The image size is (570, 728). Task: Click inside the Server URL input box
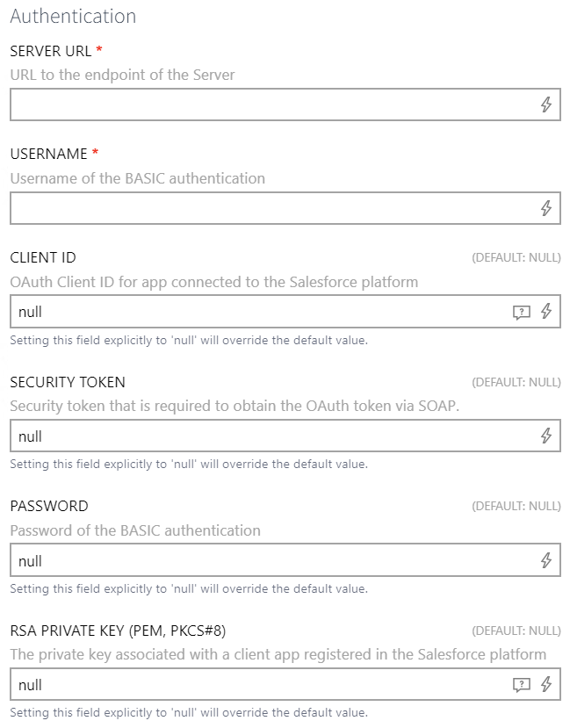(x=263, y=104)
